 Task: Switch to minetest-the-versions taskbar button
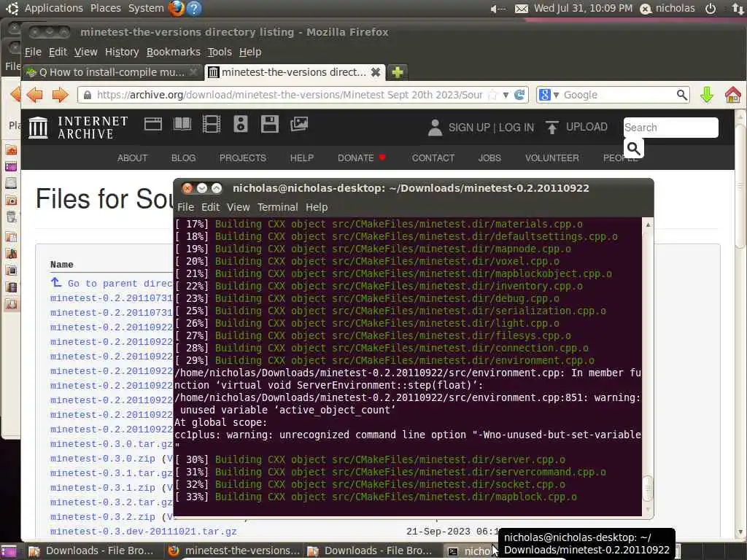[x=234, y=551]
